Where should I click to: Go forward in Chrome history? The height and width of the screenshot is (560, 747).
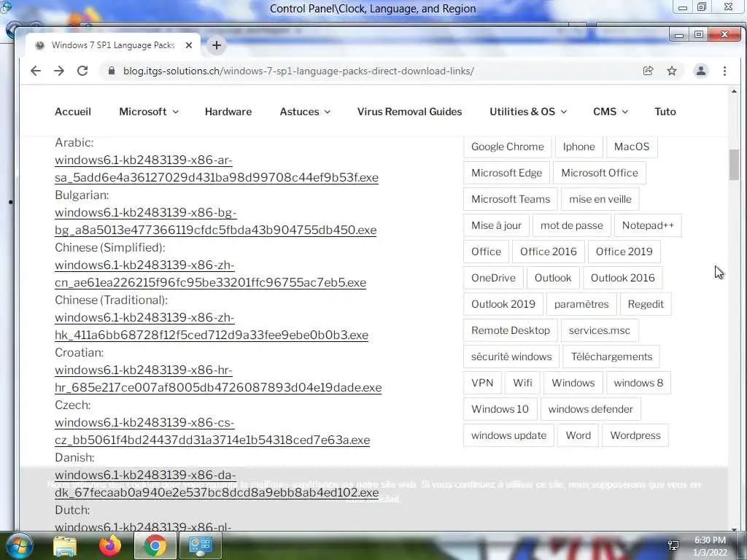pos(59,71)
